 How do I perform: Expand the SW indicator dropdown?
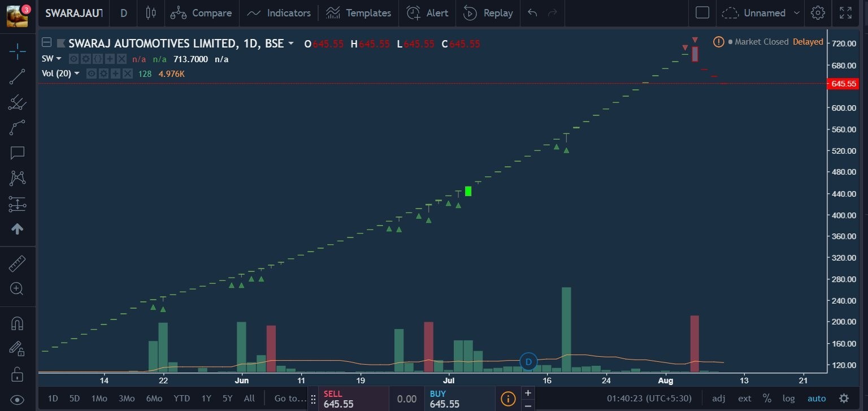coord(59,59)
